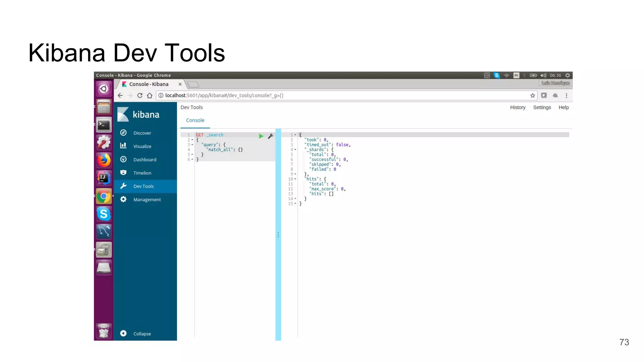Viewport: 644px width, 362px height.
Task: Click the "timed_out": false response line
Action: [327, 145]
